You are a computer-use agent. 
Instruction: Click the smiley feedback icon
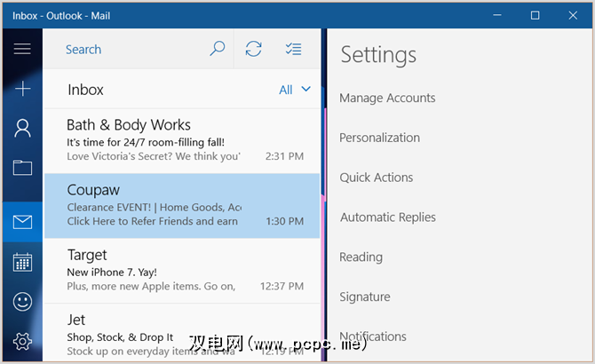pyautogui.click(x=22, y=302)
